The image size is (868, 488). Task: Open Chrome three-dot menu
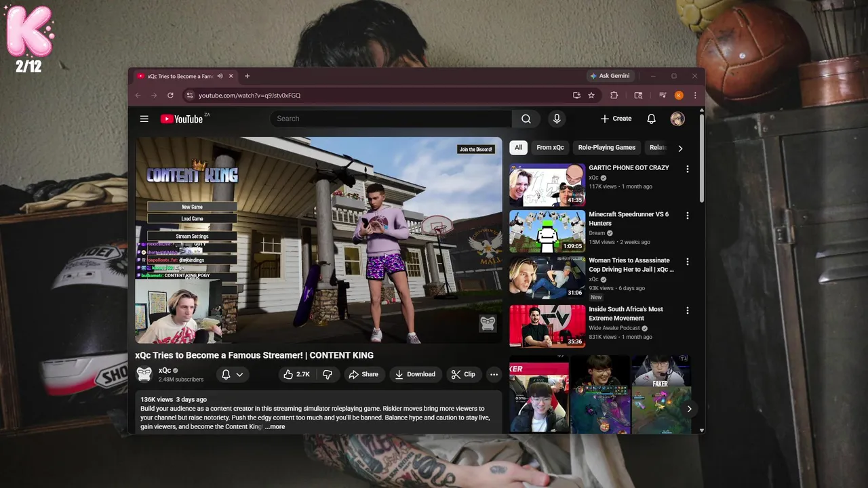[694, 96]
